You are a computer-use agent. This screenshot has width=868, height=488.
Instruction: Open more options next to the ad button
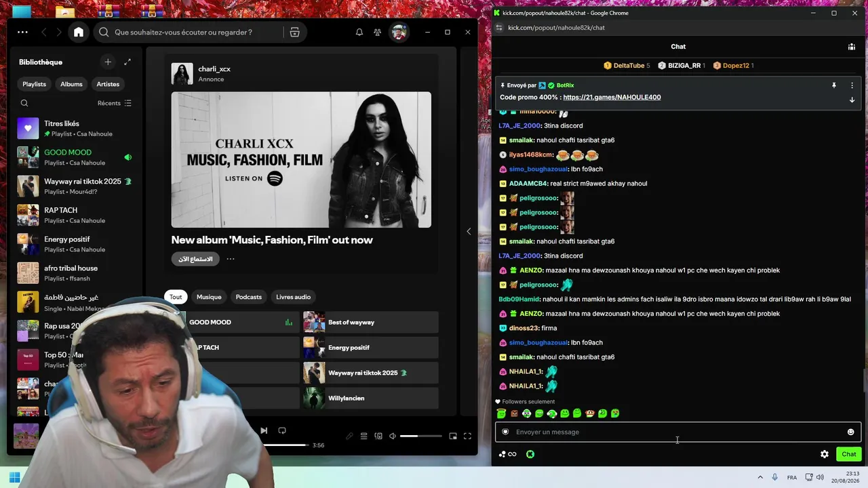[231, 259]
